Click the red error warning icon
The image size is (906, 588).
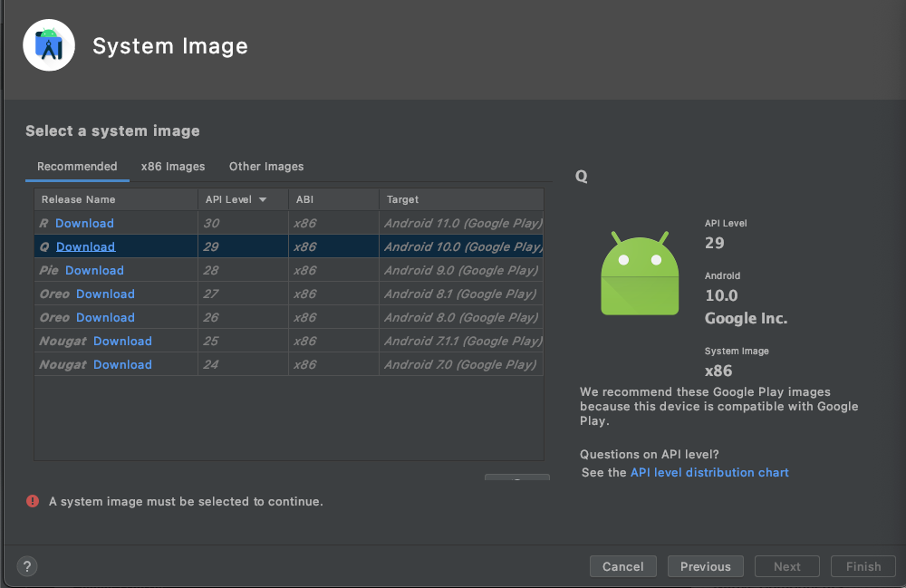(x=34, y=501)
